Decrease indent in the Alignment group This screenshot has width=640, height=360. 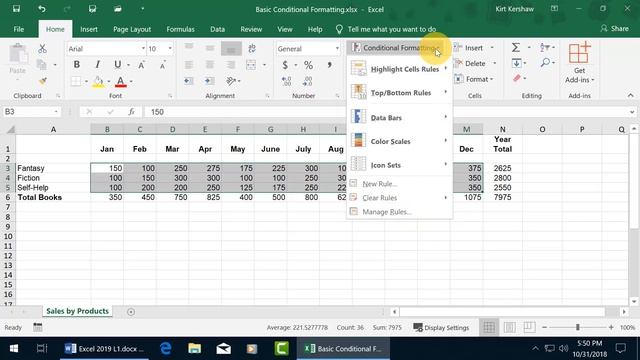[189, 81]
